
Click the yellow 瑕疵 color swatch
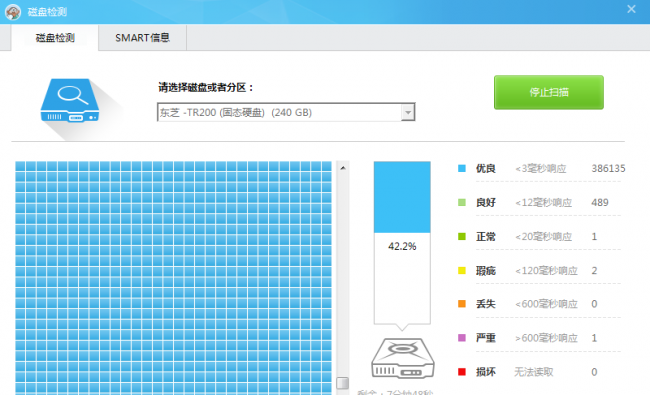pyautogui.click(x=462, y=270)
